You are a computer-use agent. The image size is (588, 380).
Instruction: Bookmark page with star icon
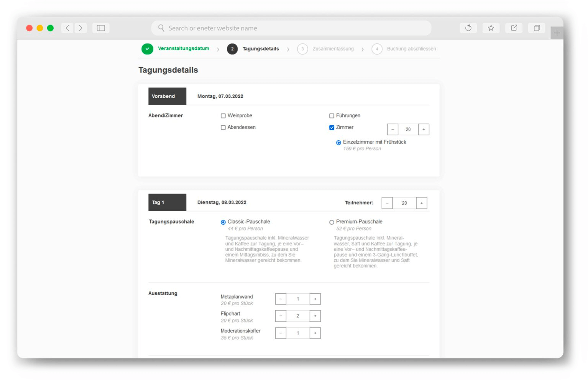tap(491, 28)
